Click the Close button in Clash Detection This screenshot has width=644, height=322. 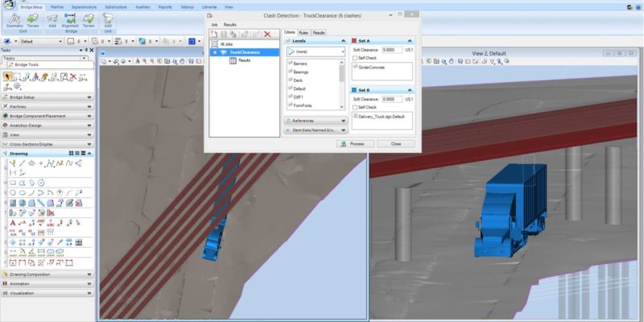click(x=396, y=144)
